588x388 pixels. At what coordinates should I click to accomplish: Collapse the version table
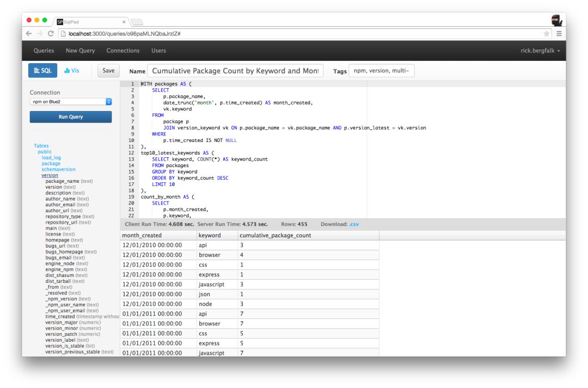point(50,175)
